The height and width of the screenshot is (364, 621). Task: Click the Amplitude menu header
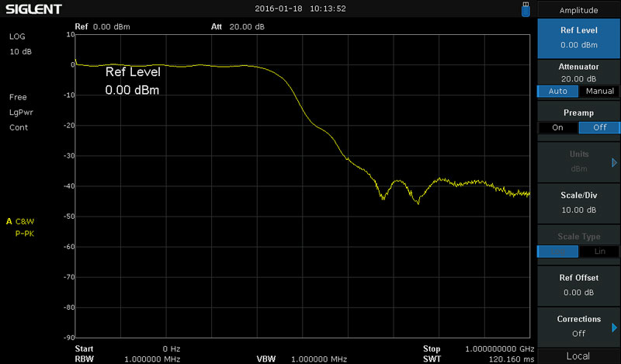click(578, 10)
